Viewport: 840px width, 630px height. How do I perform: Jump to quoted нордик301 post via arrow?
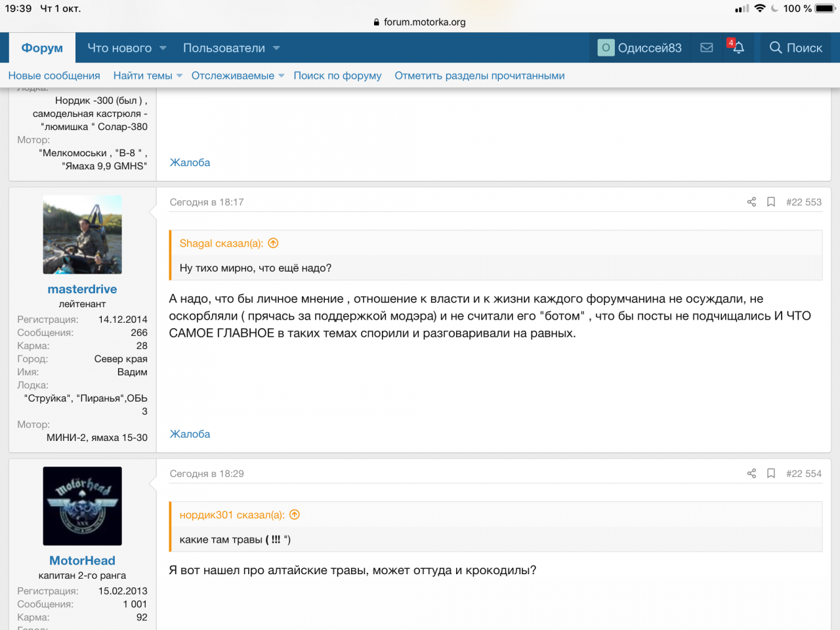tap(295, 515)
